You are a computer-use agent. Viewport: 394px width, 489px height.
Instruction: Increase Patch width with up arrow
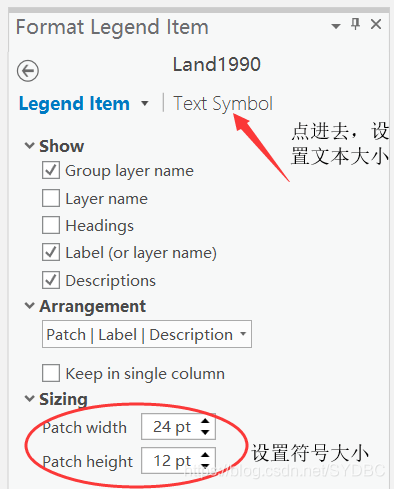(205, 421)
